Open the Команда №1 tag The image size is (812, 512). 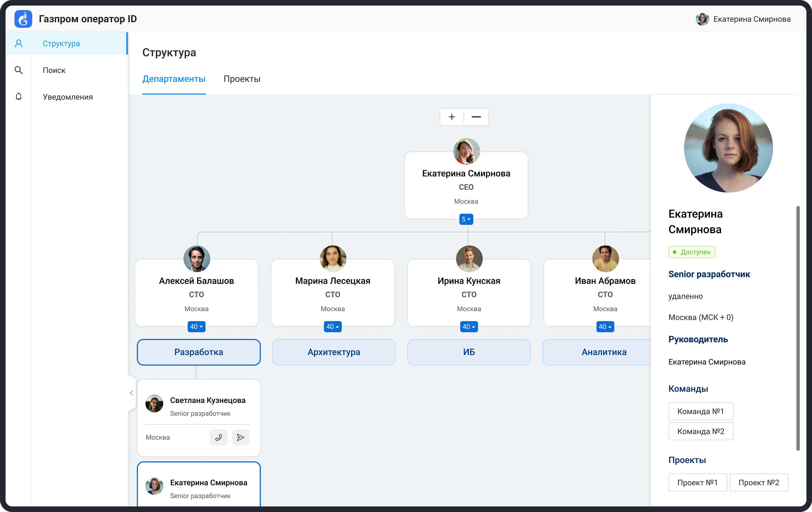(x=701, y=411)
